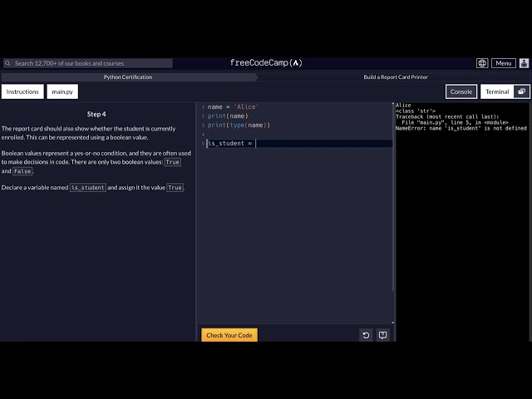The width and height of the screenshot is (532, 399).
Task: Toggle the Console panel
Action: tap(461, 91)
